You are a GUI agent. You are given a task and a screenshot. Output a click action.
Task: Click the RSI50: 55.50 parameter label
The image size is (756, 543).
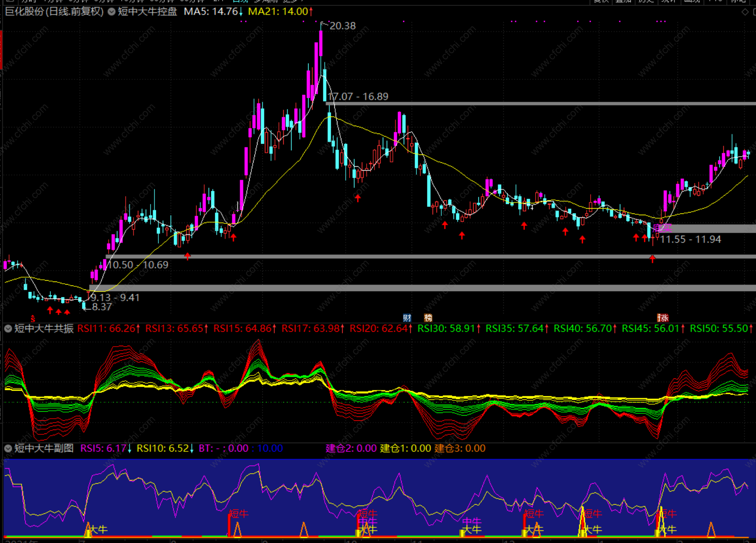pos(722,329)
